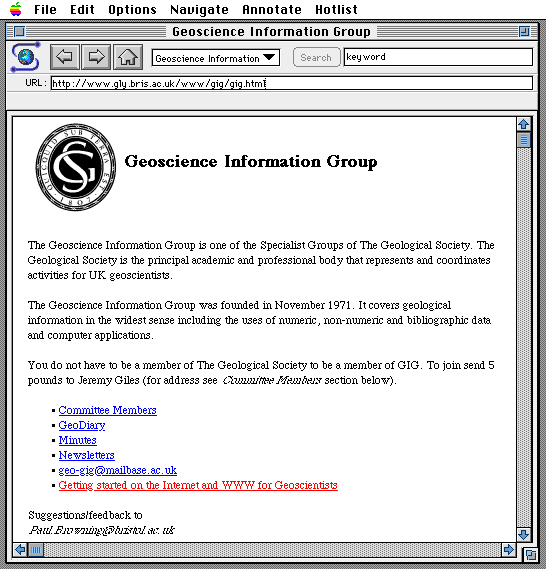Open the Committee Members link

click(108, 410)
